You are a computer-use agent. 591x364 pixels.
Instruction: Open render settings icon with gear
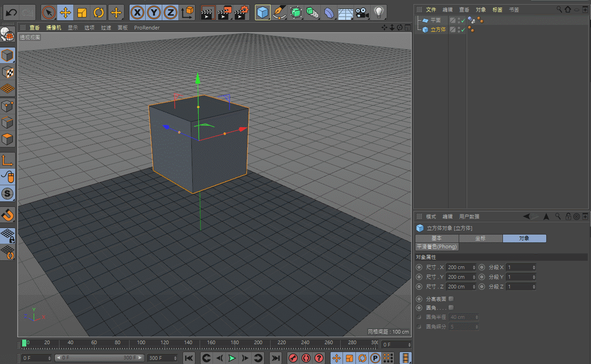click(242, 12)
